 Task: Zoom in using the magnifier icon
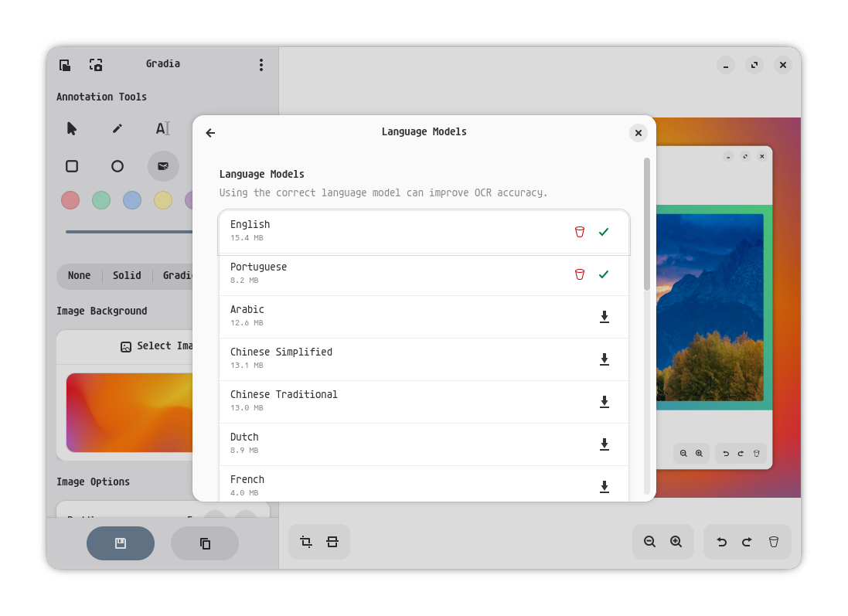(x=676, y=542)
